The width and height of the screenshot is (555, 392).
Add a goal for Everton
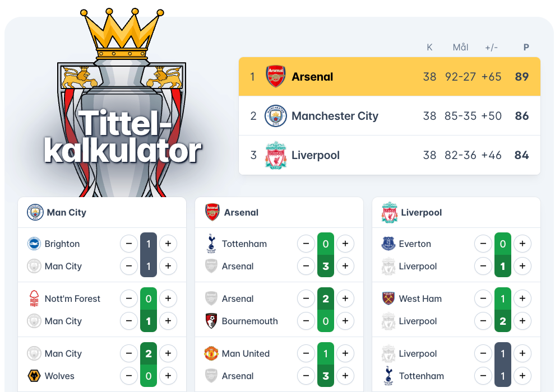tap(522, 244)
